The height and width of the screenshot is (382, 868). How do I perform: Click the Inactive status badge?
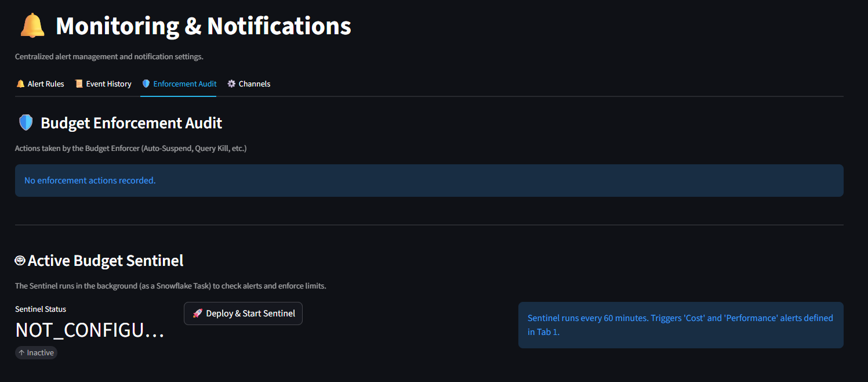pyautogui.click(x=36, y=353)
